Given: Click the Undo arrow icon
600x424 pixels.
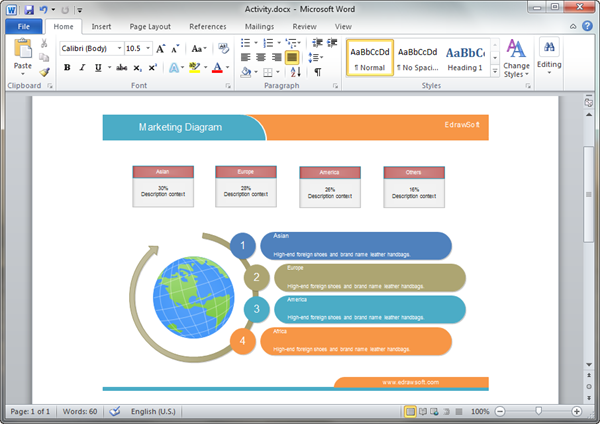Looking at the screenshot, I should point(43,9).
